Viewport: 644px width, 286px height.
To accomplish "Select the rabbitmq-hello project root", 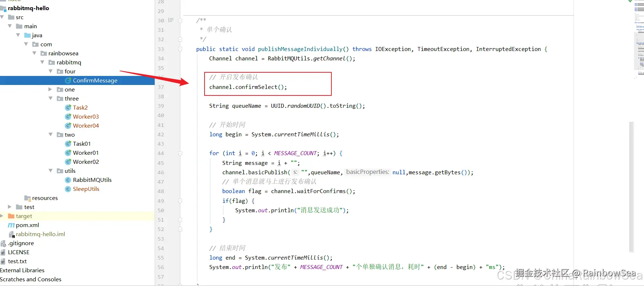I will pos(29,8).
